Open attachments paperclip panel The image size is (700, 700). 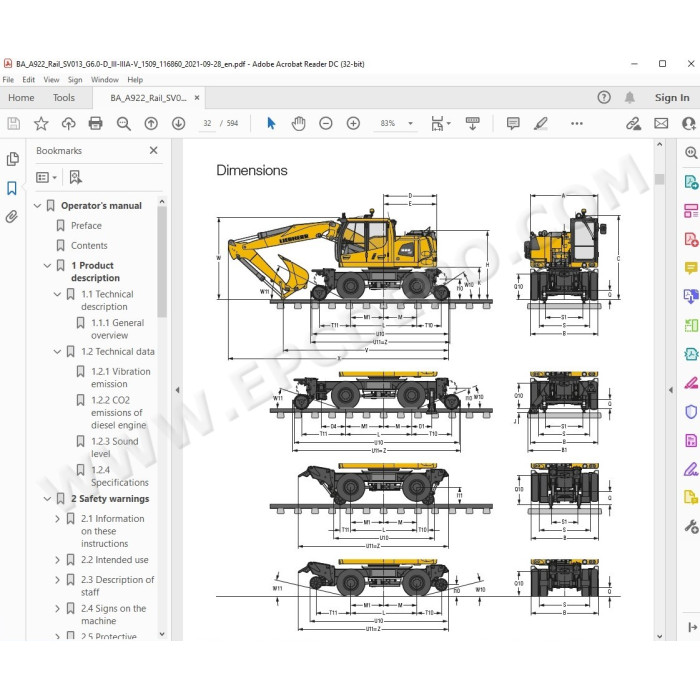coord(12,217)
